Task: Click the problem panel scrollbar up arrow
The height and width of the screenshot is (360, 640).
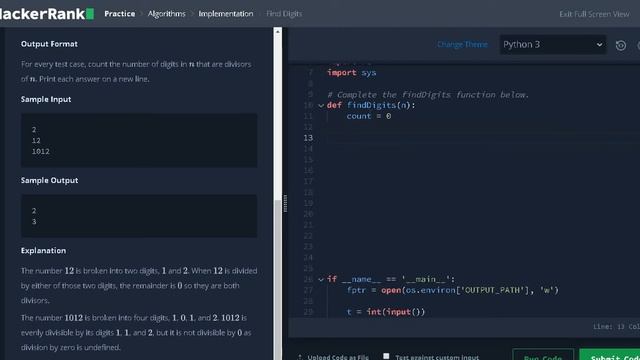Action: (x=278, y=31)
